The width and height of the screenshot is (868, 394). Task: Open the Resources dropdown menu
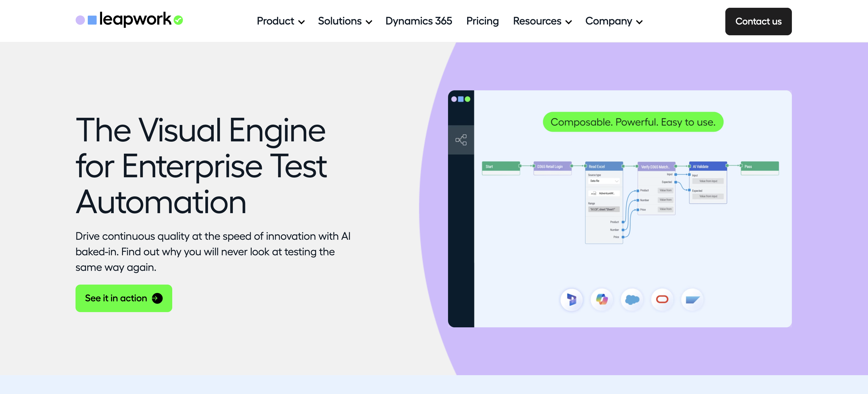[542, 21]
